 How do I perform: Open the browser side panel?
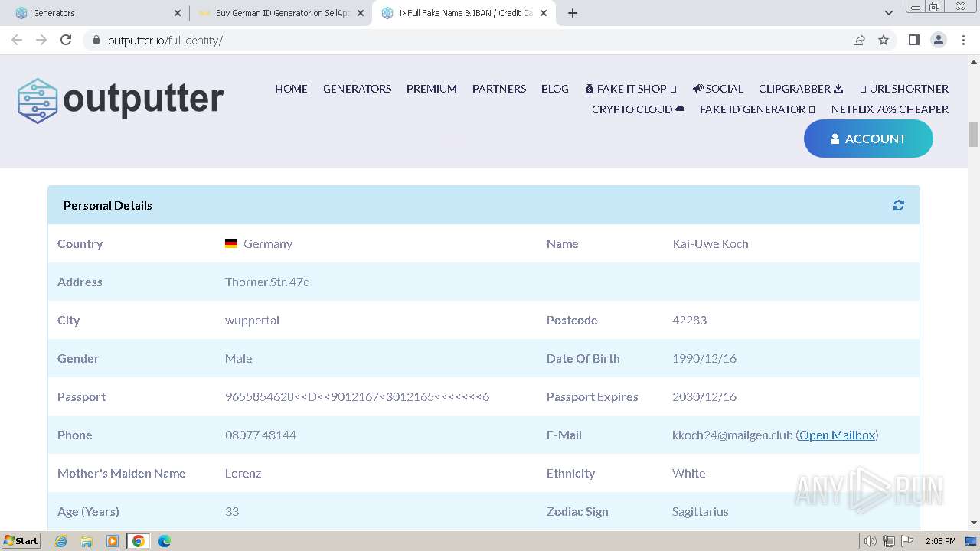[913, 40]
